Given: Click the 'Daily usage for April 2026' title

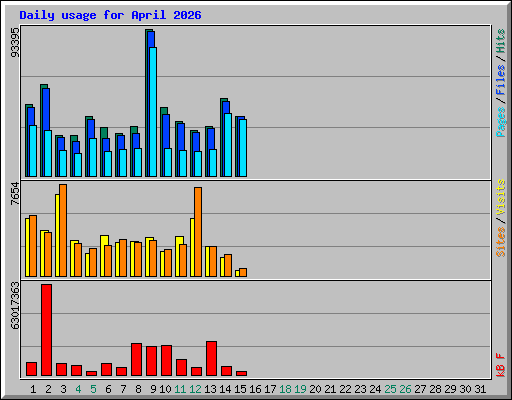Looking at the screenshot, I should [110, 15].
